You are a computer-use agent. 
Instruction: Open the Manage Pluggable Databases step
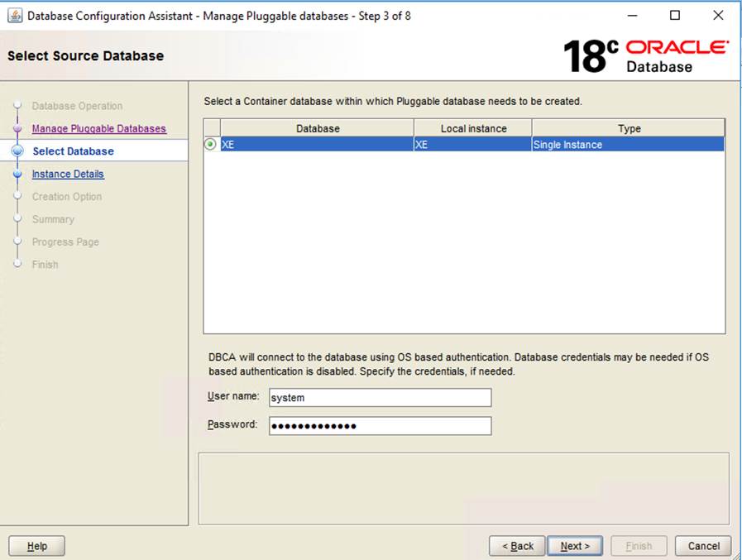pyautogui.click(x=99, y=129)
